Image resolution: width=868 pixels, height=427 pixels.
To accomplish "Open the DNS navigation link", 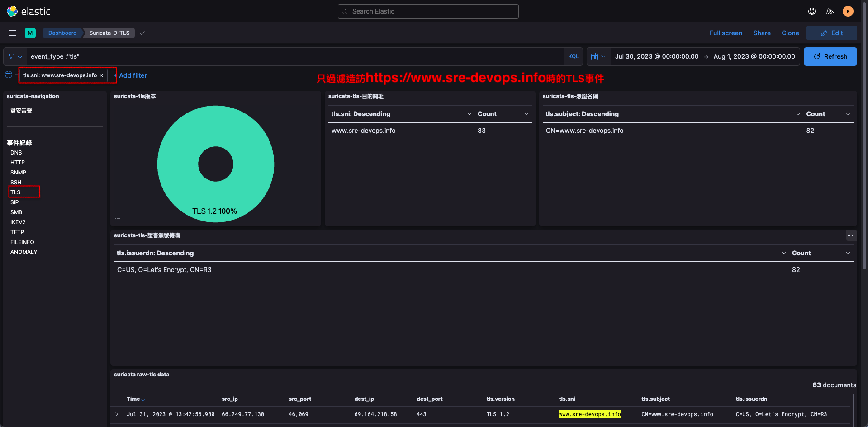I will tap(16, 153).
